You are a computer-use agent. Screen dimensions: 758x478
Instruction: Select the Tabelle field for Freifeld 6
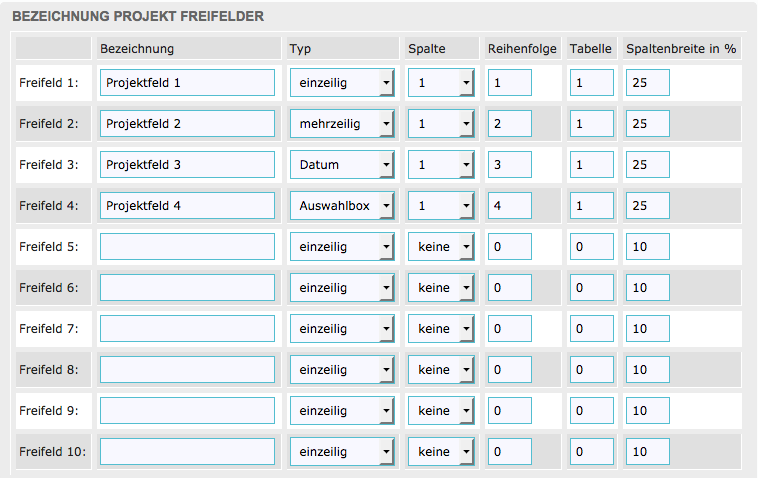tap(592, 287)
